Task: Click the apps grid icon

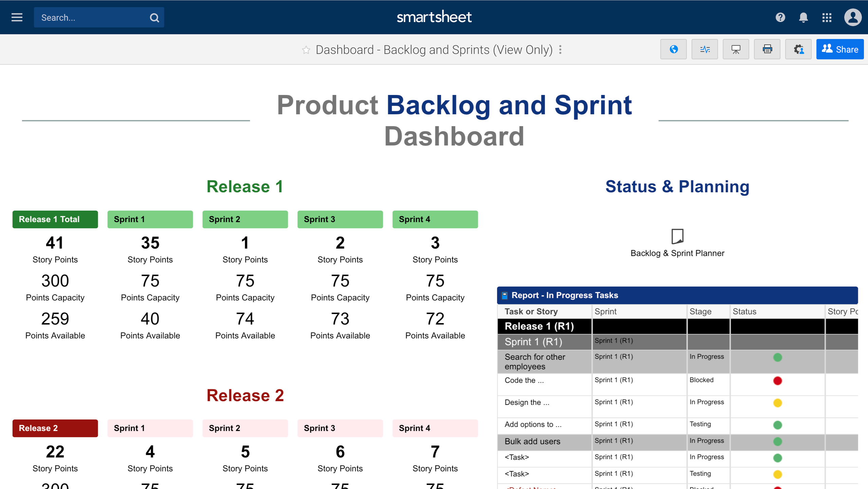Action: pyautogui.click(x=827, y=17)
